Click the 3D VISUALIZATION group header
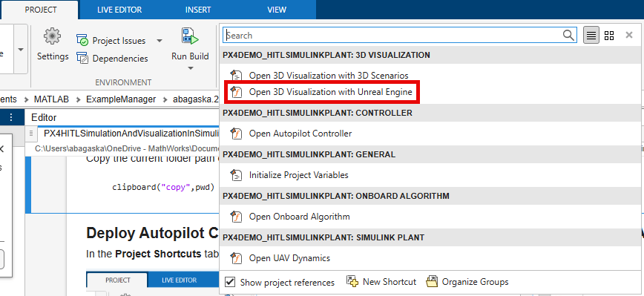This screenshot has width=644, height=296. [431, 55]
